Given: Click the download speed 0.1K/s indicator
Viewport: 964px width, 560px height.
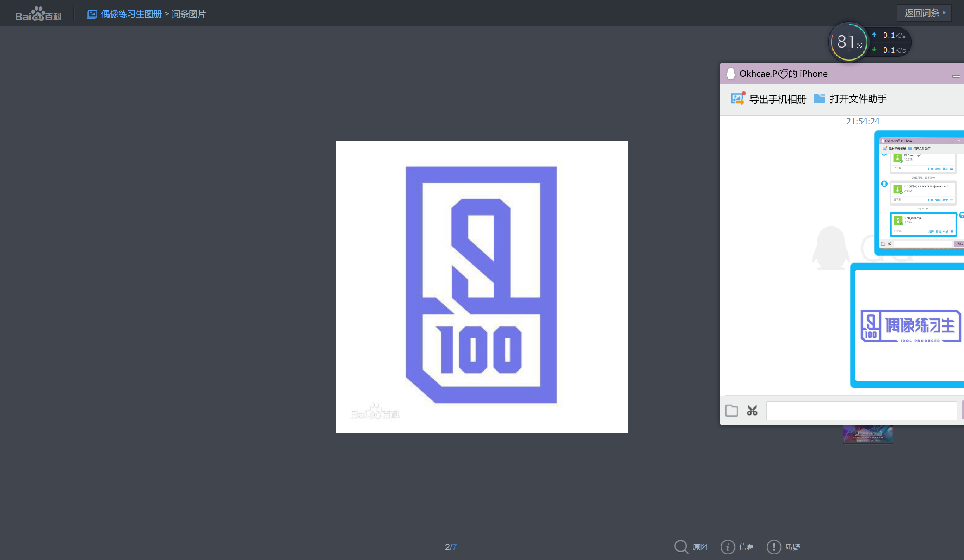Looking at the screenshot, I should [889, 50].
